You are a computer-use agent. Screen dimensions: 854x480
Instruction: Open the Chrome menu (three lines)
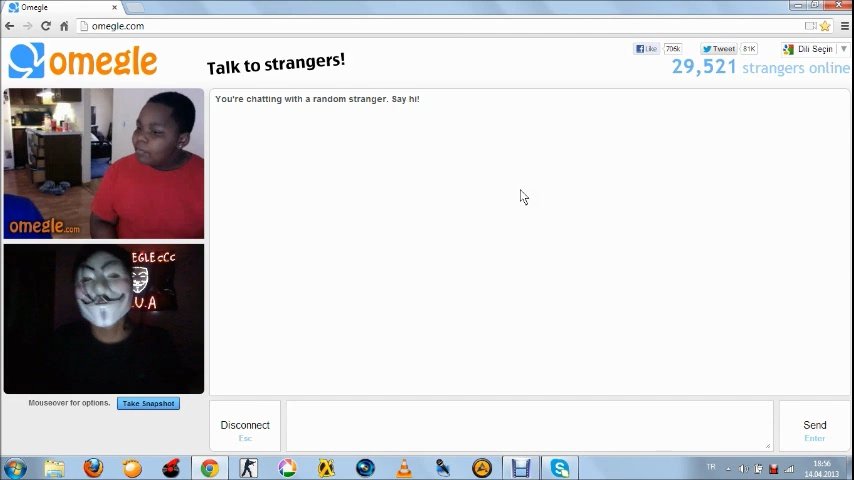pos(845,26)
